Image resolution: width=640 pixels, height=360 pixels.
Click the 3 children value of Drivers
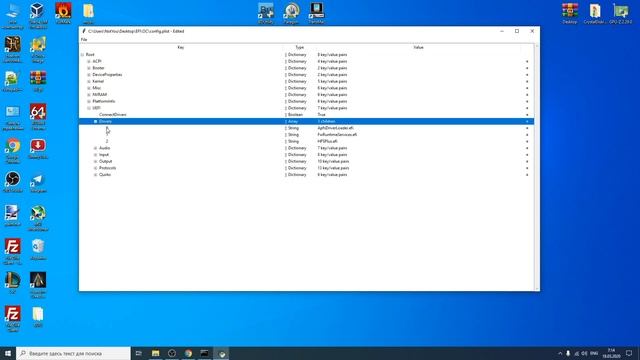tap(327, 121)
